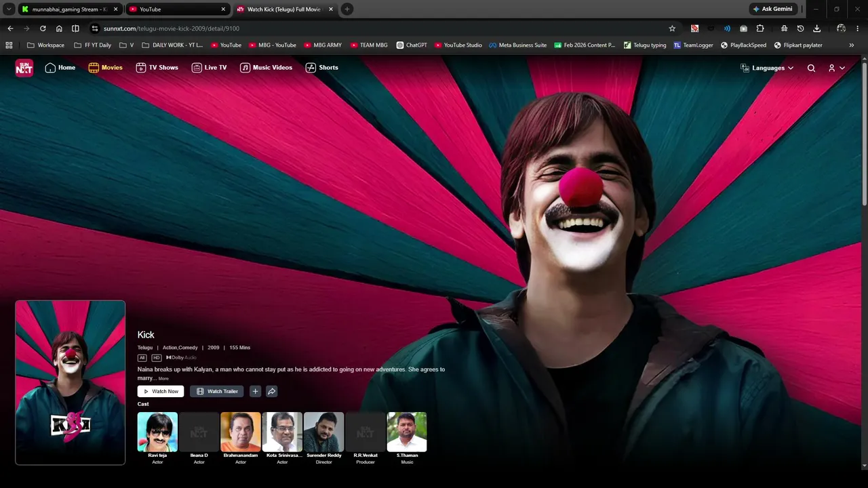Expand the Languages dropdown
The height and width of the screenshot is (488, 868).
coord(767,68)
